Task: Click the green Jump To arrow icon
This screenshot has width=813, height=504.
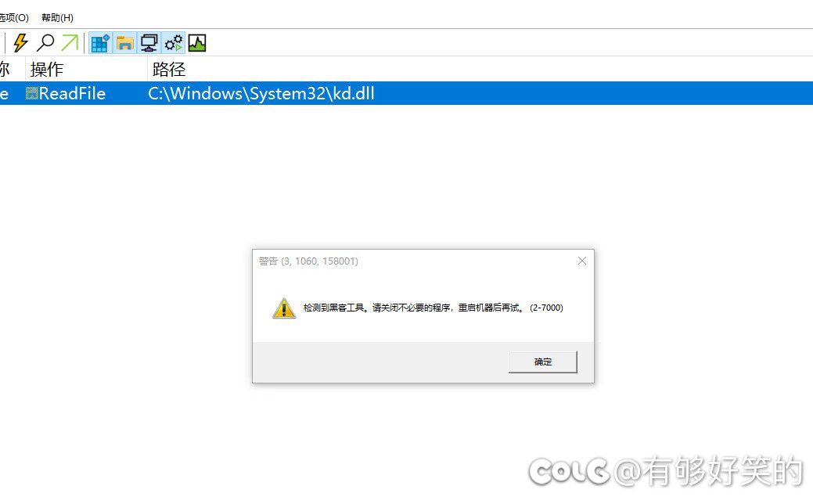Action: click(x=70, y=42)
